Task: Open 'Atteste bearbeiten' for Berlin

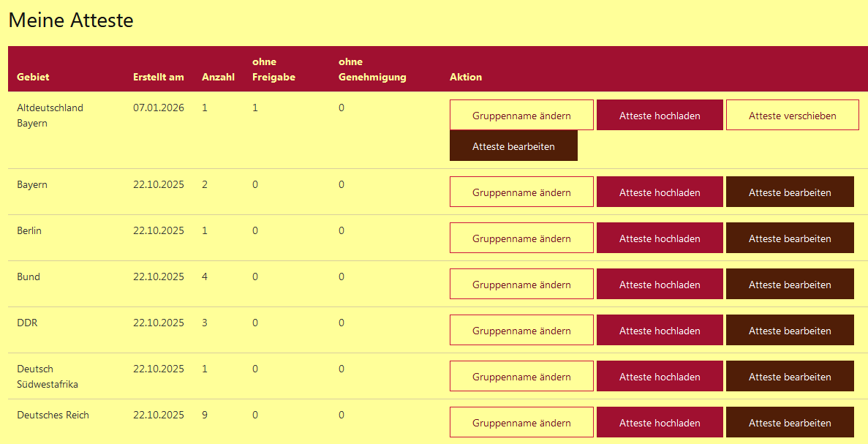Action: 790,238
